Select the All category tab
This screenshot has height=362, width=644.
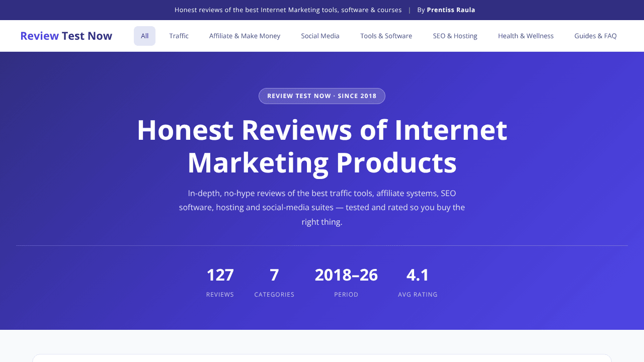[144, 36]
